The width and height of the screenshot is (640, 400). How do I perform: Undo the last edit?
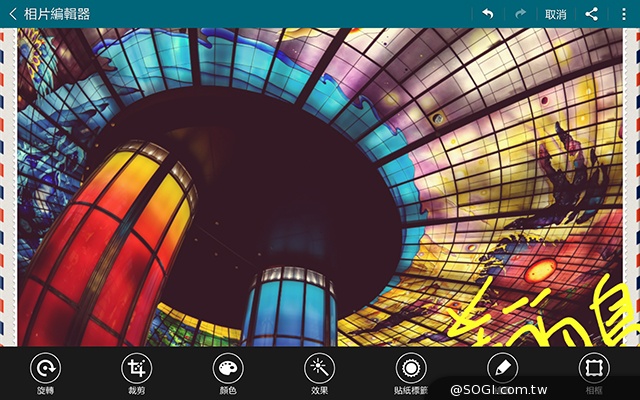tap(488, 14)
